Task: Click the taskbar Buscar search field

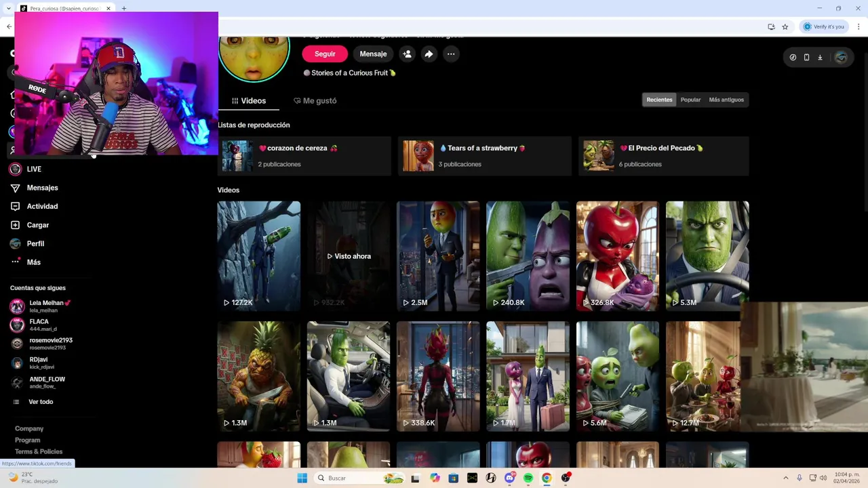Action: [359, 478]
